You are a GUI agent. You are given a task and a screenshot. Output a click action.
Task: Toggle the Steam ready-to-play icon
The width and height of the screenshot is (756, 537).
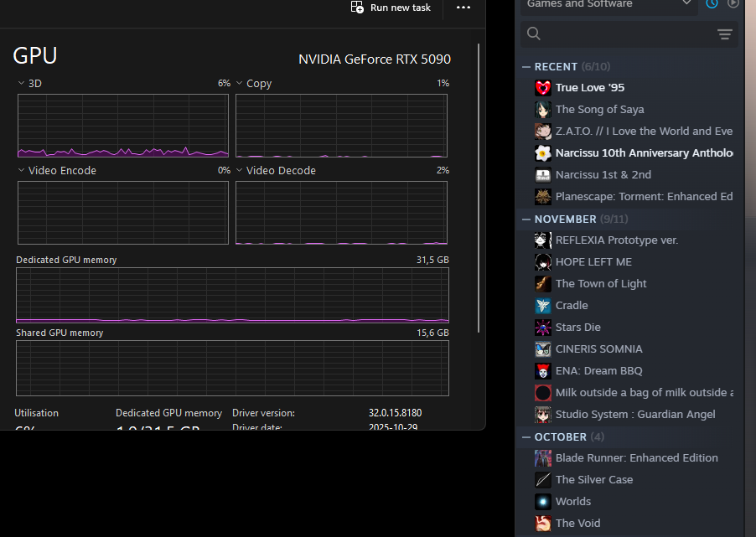pos(733,4)
